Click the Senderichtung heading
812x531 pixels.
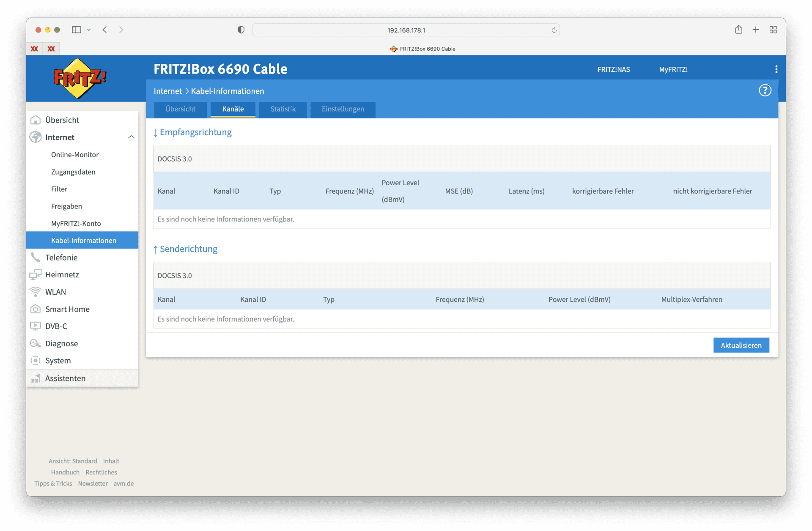[x=185, y=249]
